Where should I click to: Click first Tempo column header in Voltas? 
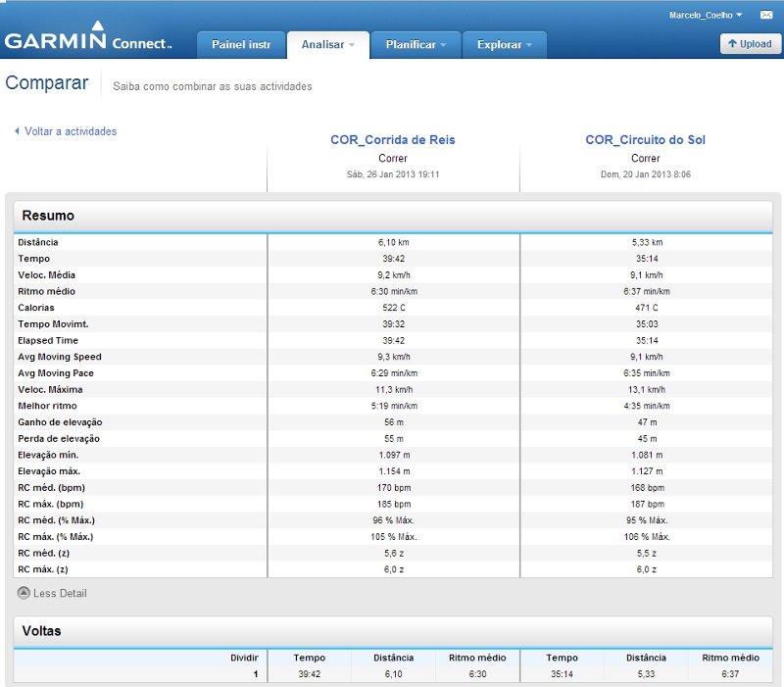point(310,658)
